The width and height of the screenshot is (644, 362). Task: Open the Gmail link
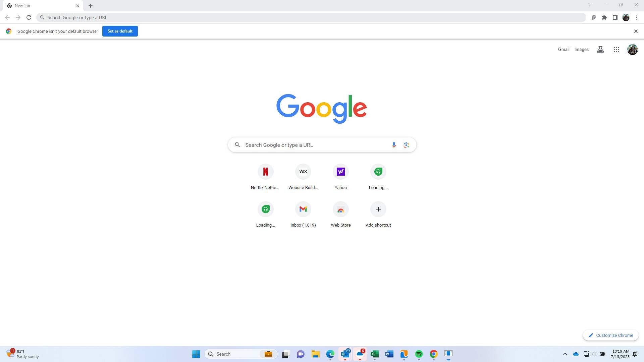pyautogui.click(x=563, y=50)
